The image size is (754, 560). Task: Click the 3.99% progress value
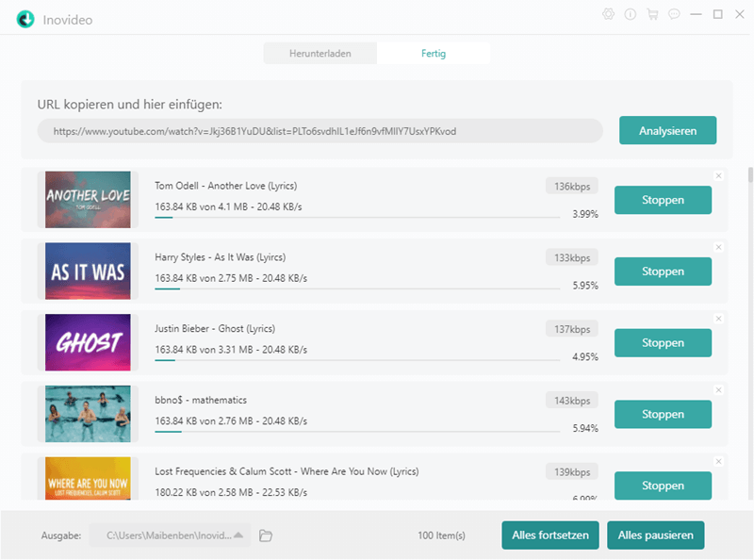click(x=585, y=214)
